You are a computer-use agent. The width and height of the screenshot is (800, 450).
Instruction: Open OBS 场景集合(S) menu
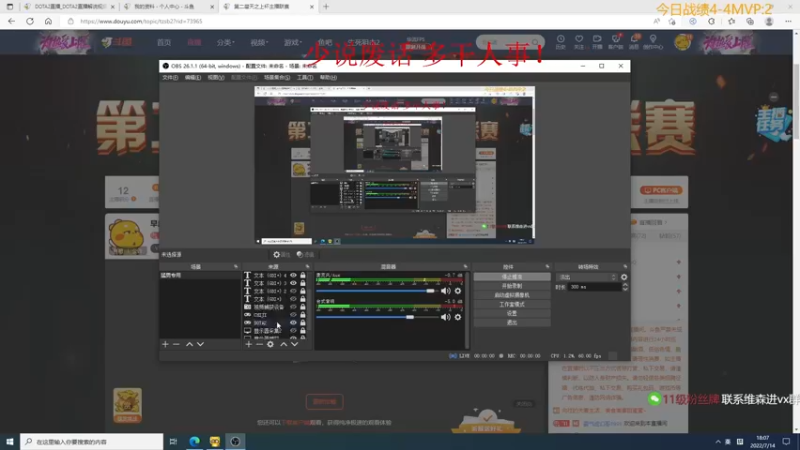[x=277, y=78]
